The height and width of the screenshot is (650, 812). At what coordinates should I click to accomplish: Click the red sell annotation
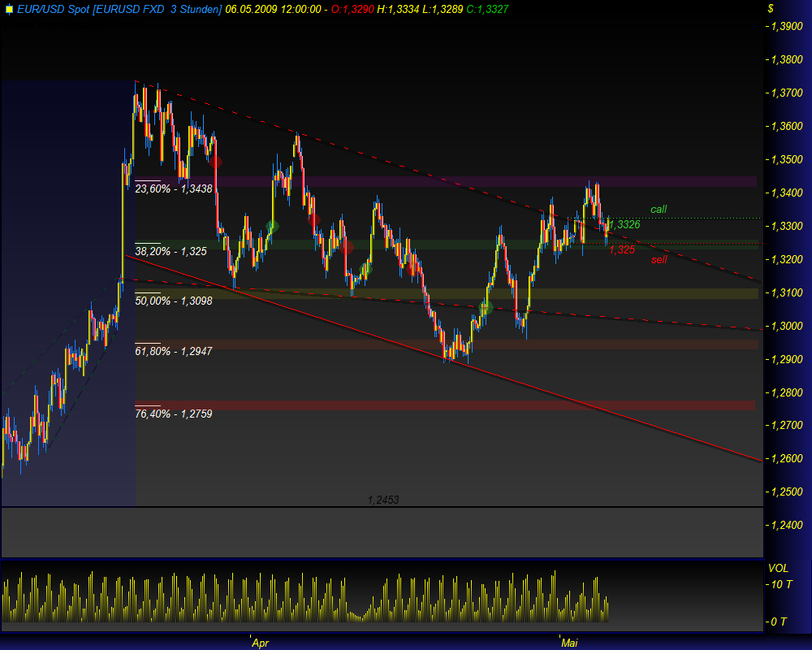tap(658, 260)
